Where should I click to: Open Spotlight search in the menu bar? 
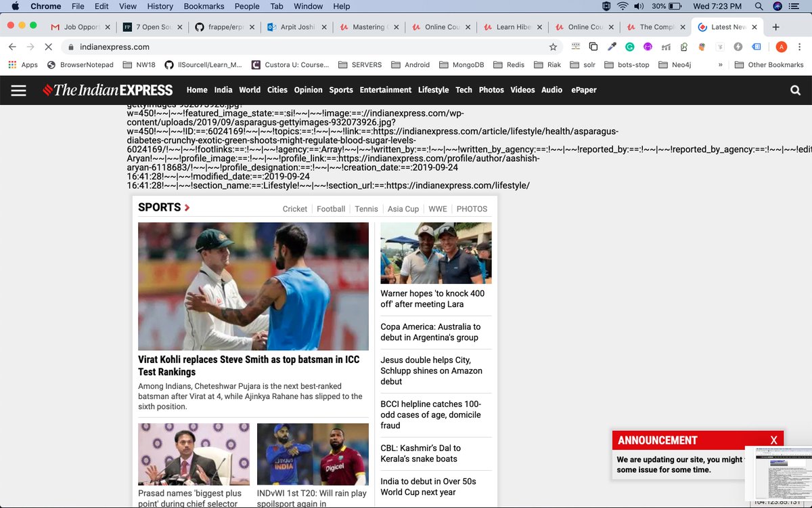click(759, 7)
